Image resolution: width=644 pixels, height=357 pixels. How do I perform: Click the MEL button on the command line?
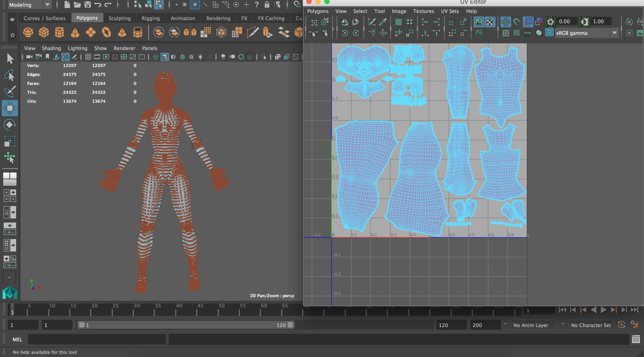tap(17, 339)
